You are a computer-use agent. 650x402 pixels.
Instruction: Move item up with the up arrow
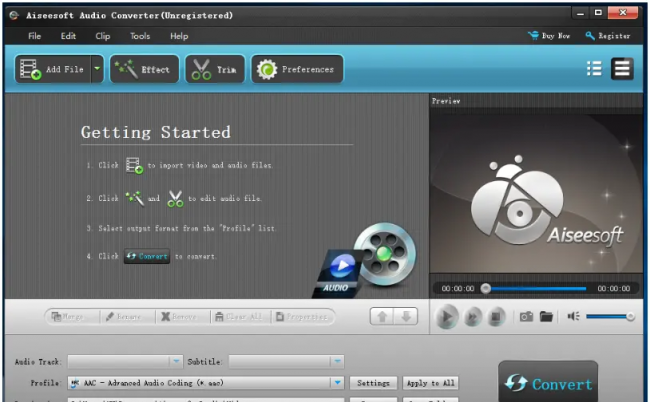click(382, 317)
